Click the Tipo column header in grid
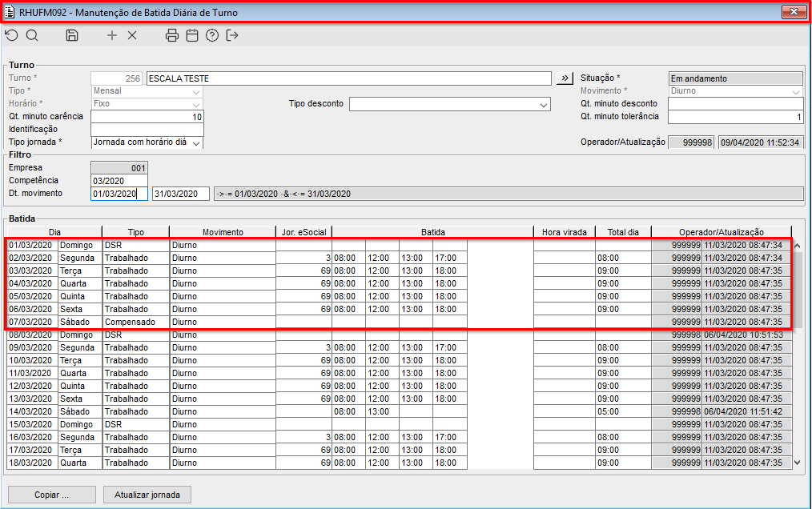Image resolution: width=812 pixels, height=509 pixels. pos(135,232)
